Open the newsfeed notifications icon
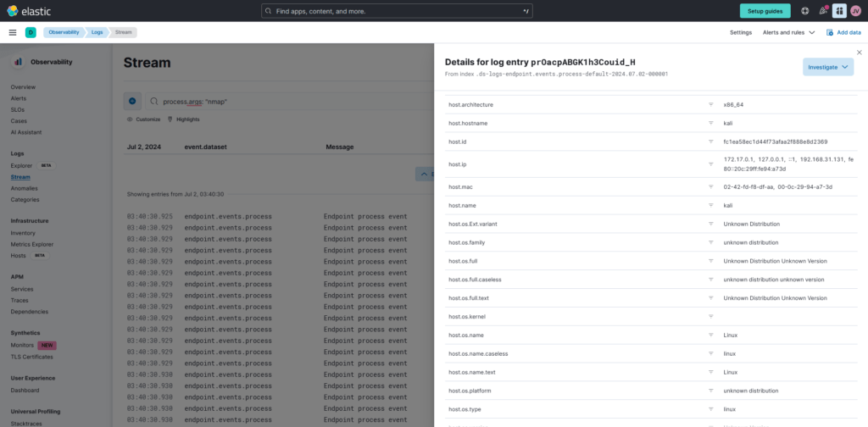The height and width of the screenshot is (427, 868). pos(823,11)
